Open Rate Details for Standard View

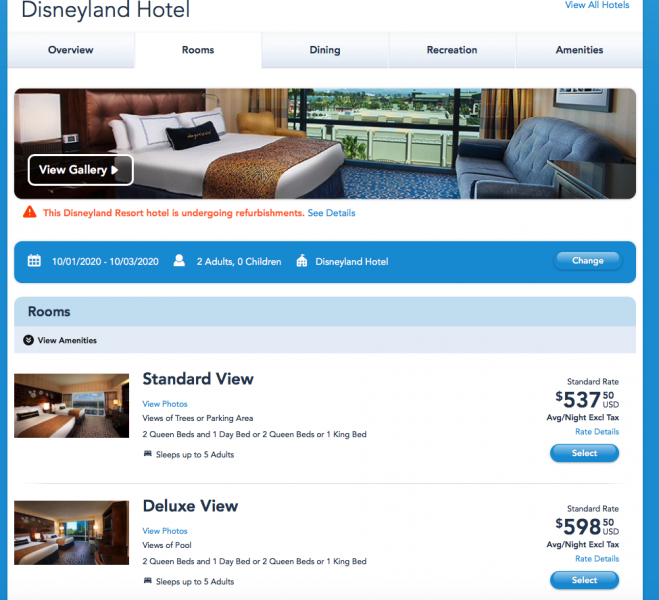597,432
